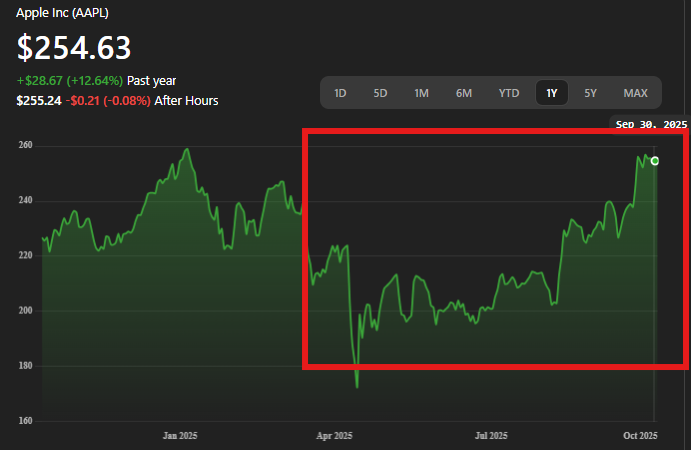Click the white data point marker on chart
This screenshot has width=691, height=450.
coord(655,161)
